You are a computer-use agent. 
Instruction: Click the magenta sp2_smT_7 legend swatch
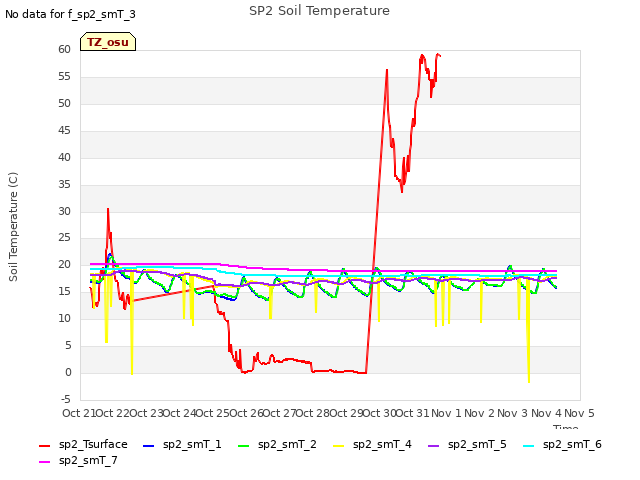(44, 462)
